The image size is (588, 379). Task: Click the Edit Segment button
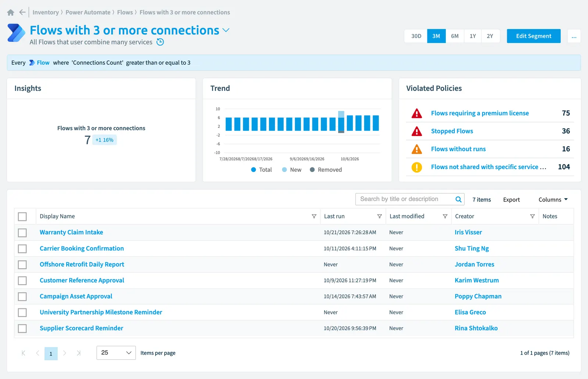click(534, 36)
